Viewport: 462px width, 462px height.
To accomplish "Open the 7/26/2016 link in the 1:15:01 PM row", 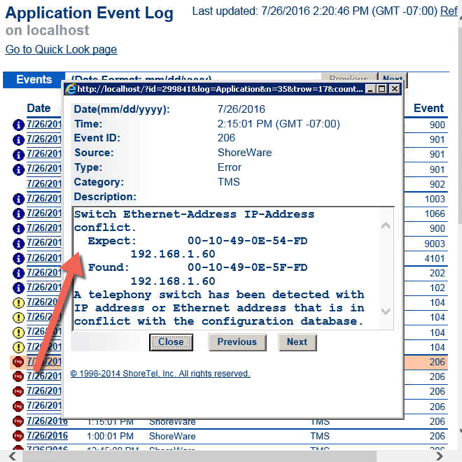I will 47,421.
